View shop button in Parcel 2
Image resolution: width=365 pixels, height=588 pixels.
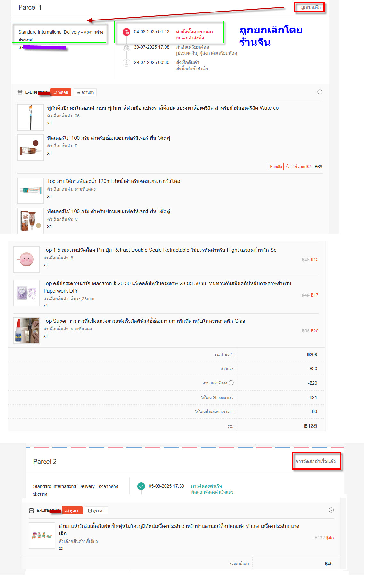click(x=97, y=511)
